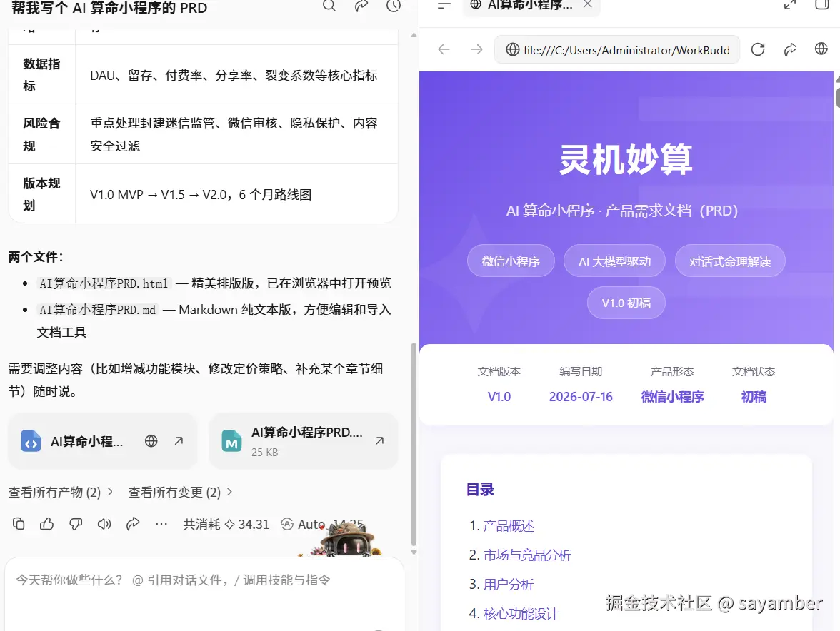
Task: Click the 文档版本 value V1.0
Action: 499,397
